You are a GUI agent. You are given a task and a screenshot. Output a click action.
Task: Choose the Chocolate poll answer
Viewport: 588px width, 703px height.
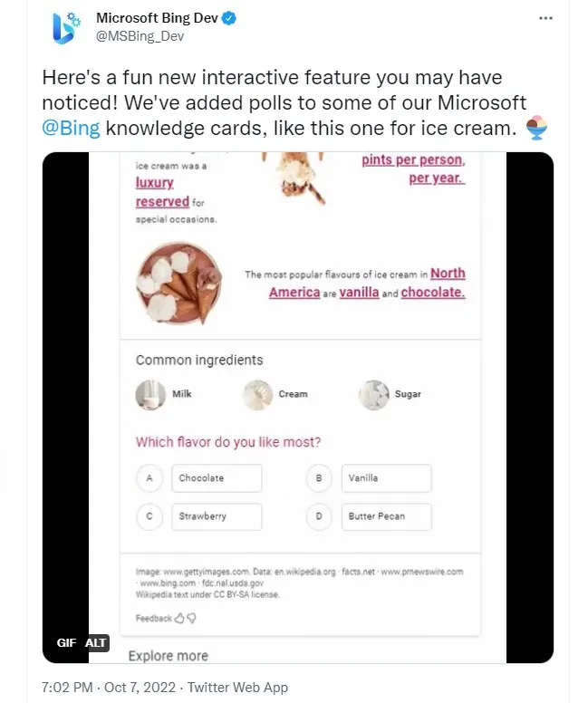(x=217, y=478)
